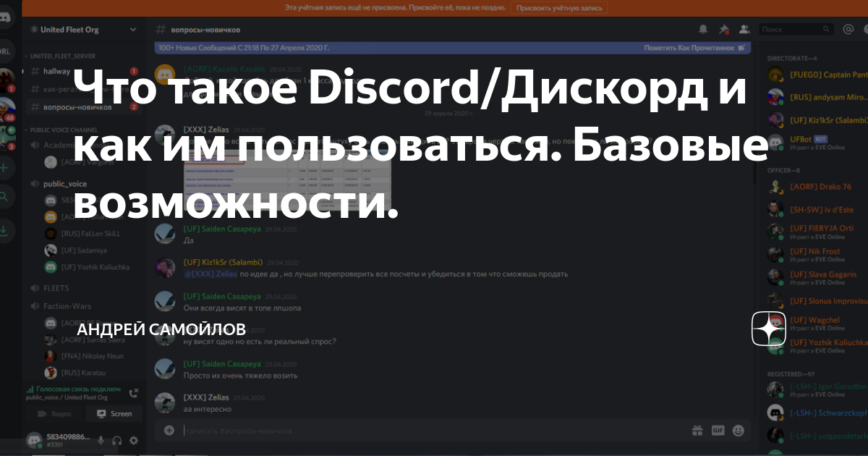
Task: Open the server with the 48 badge
Action: 6,109
